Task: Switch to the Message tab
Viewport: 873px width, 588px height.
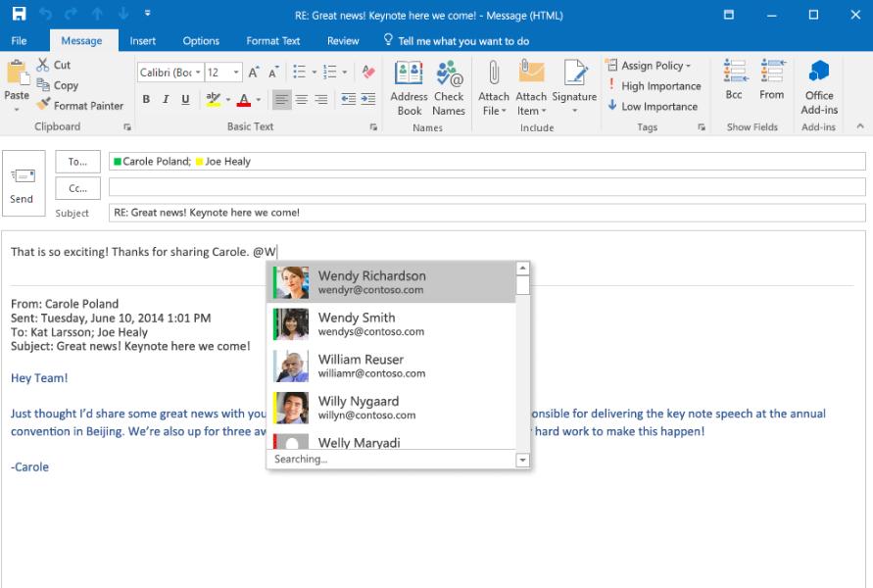Action: tap(82, 40)
